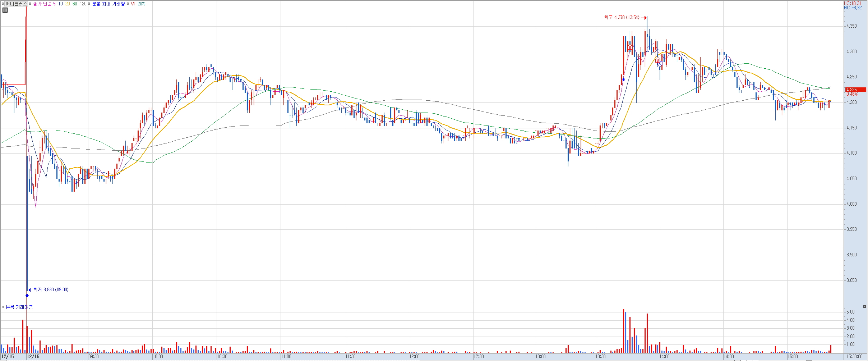This screenshot has width=868, height=361.
Task: Click the 1.00 volume axis label
Action: 850,344
